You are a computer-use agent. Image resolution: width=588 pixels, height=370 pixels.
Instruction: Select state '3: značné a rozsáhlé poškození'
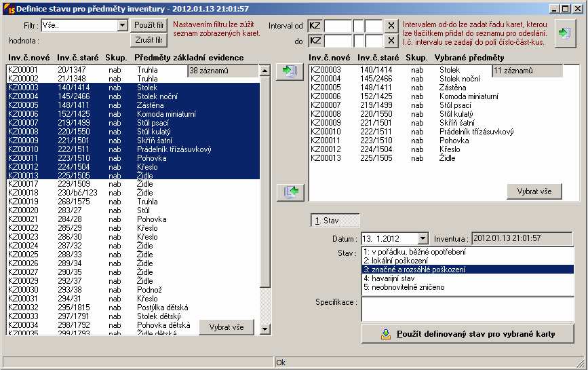pos(468,270)
